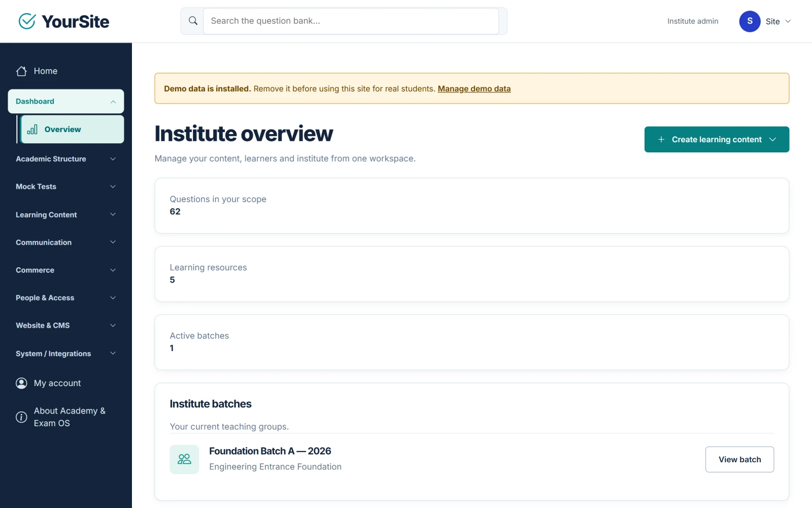Click the Institute overview heading
Screen dimensions: 812x508
point(244,134)
